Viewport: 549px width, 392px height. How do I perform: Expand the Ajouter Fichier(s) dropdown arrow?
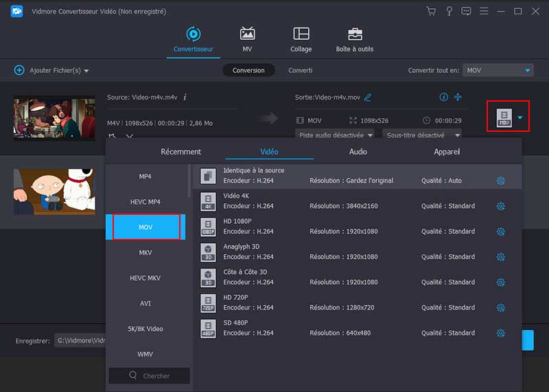[x=86, y=71]
